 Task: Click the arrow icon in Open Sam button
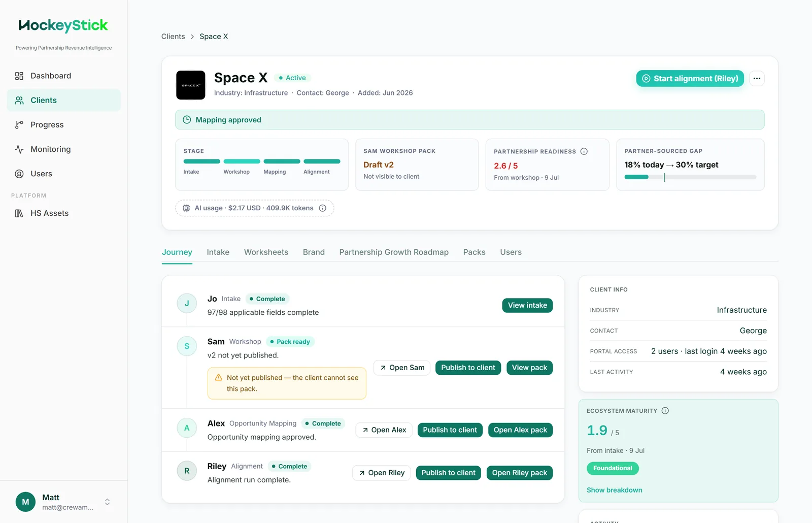click(383, 368)
